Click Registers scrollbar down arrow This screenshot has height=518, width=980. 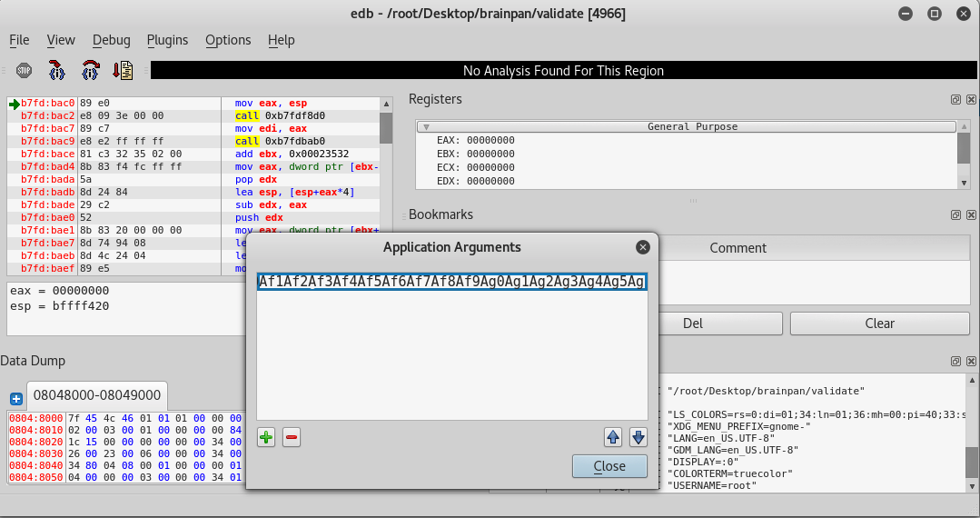964,183
